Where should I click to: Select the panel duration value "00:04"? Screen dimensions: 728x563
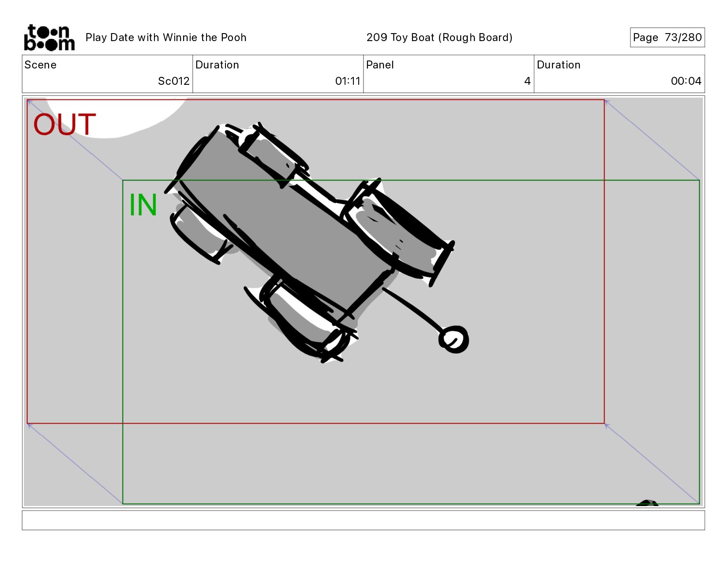[x=686, y=81]
